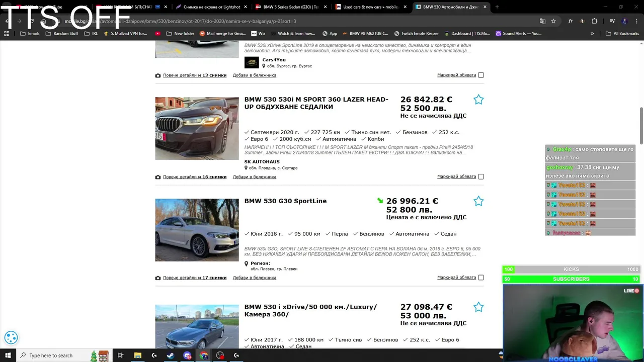Screen dimensions: 644x362
Task: Open 'Повече детайли и 16 снимки' link
Action: (x=195, y=177)
